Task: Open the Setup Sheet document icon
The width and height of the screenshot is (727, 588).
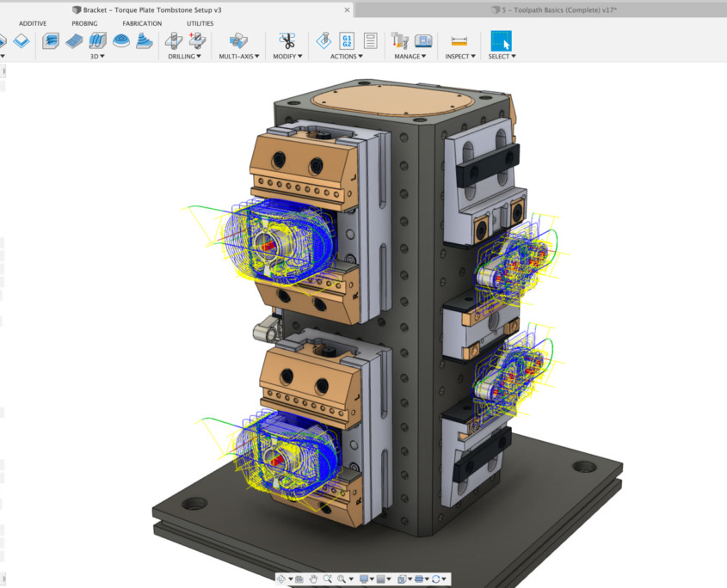Action: (370, 40)
